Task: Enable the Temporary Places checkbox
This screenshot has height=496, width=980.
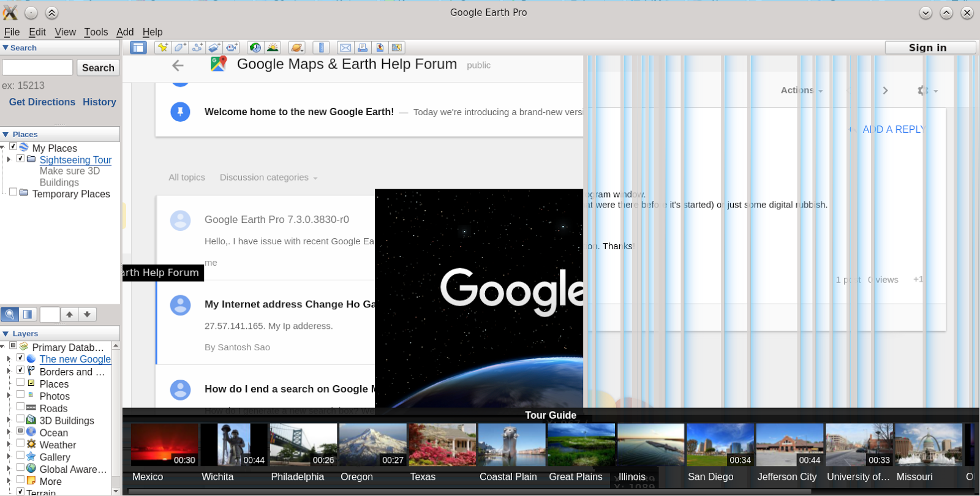Action: click(13, 192)
